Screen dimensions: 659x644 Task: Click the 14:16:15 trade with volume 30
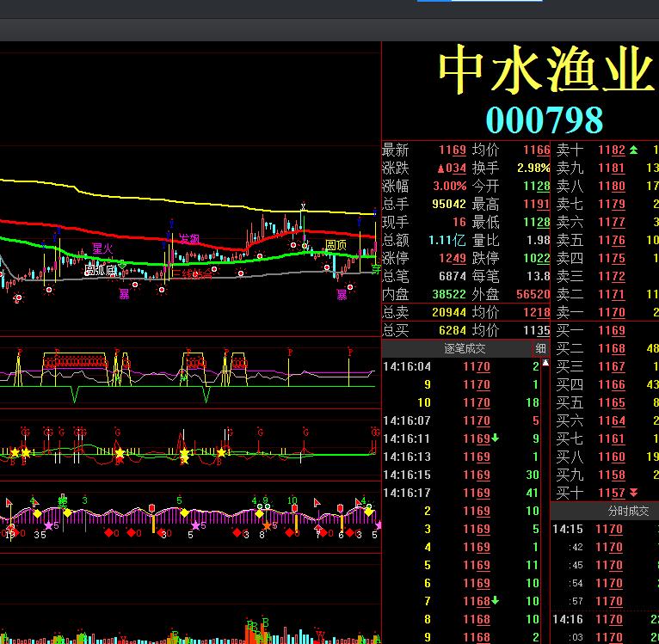(461, 475)
